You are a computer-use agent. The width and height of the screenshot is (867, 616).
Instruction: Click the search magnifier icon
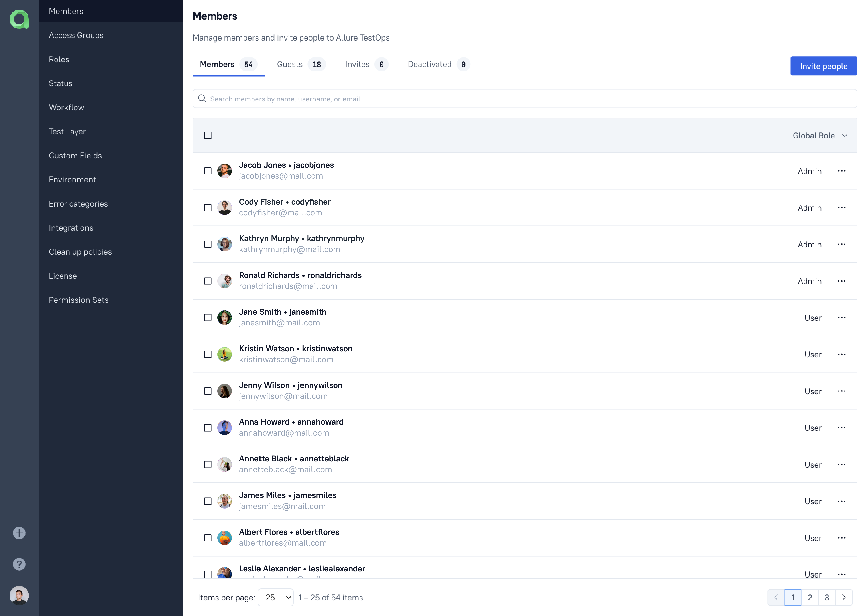click(x=202, y=99)
